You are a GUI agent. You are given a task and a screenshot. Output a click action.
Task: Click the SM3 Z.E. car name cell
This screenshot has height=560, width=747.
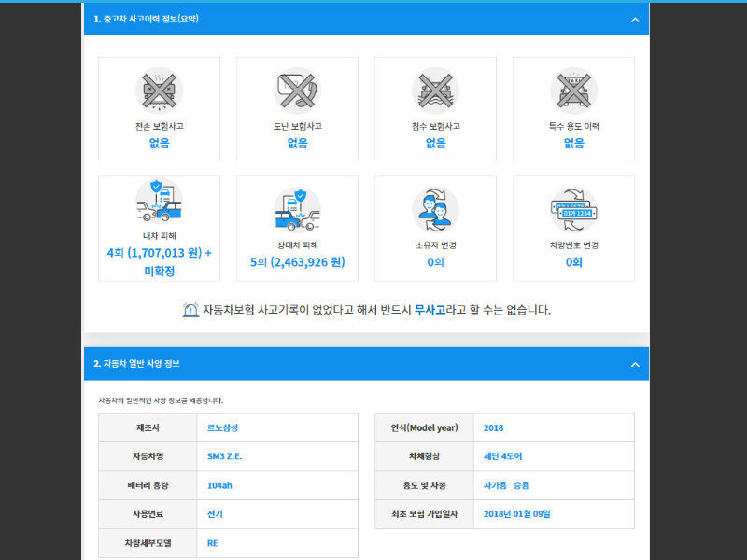(x=224, y=456)
